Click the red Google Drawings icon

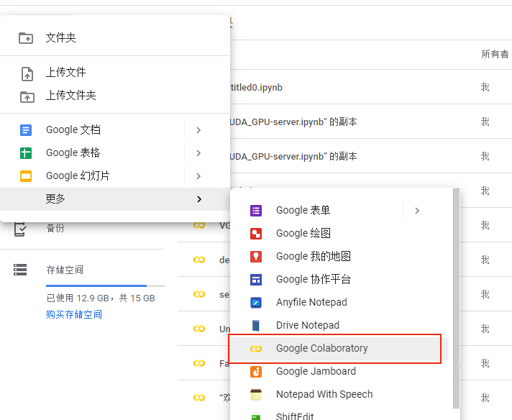pyautogui.click(x=256, y=234)
